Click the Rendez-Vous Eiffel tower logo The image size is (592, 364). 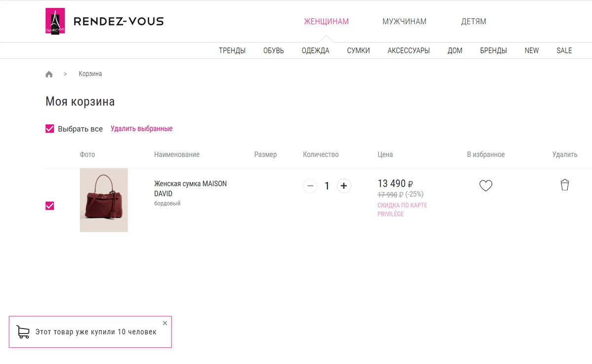[55, 21]
